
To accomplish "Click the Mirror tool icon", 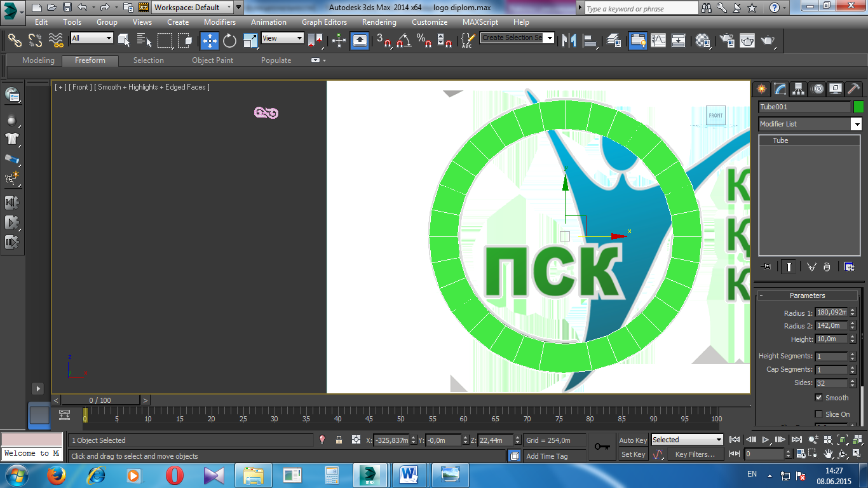I will pyautogui.click(x=570, y=41).
